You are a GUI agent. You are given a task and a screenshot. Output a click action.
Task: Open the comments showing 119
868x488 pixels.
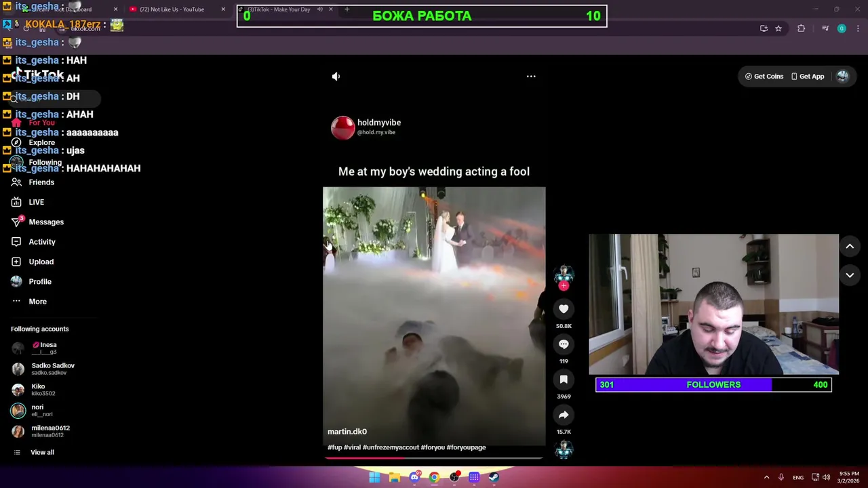pos(564,344)
